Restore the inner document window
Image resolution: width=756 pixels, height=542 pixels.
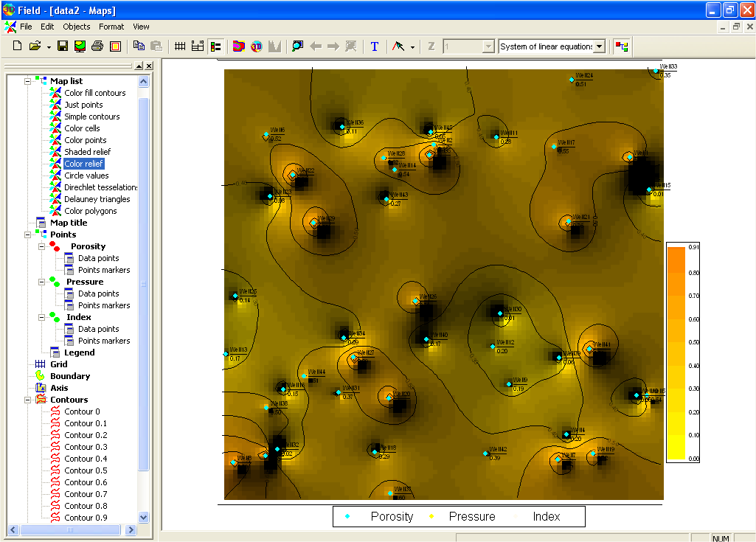click(x=736, y=27)
